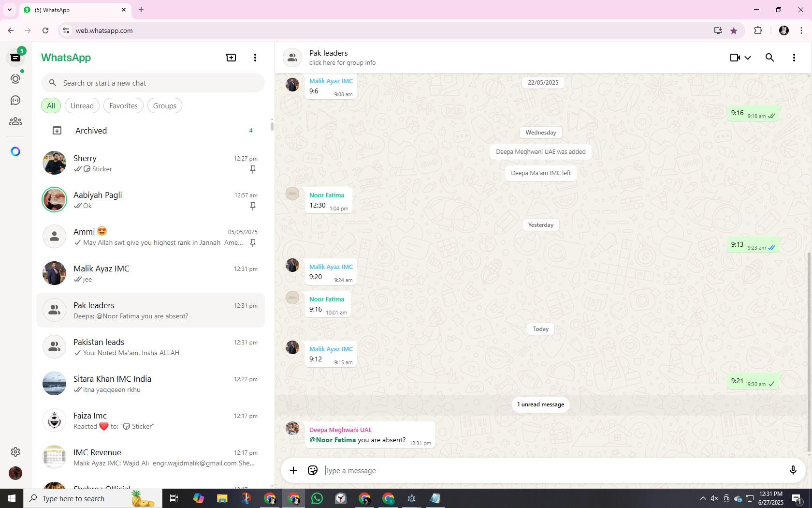Expand the tab search dropdown arrow
This screenshot has width=812, height=508.
[9, 10]
